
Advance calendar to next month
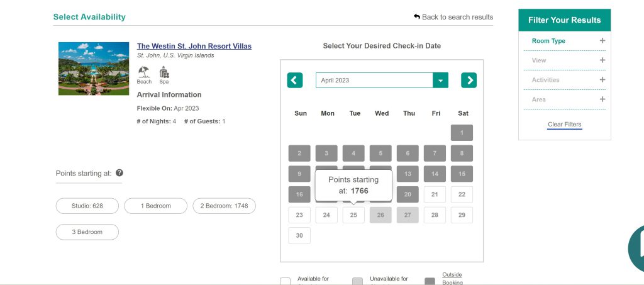tap(469, 81)
